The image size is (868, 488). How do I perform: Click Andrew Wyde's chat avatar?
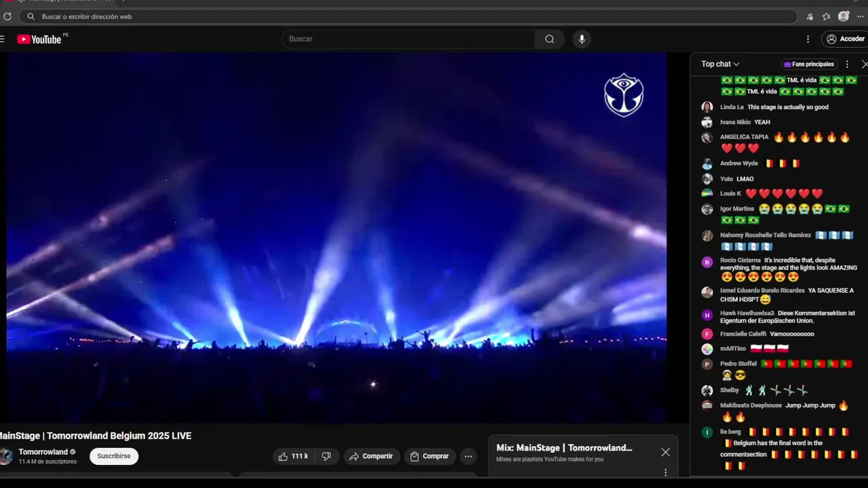click(x=707, y=163)
